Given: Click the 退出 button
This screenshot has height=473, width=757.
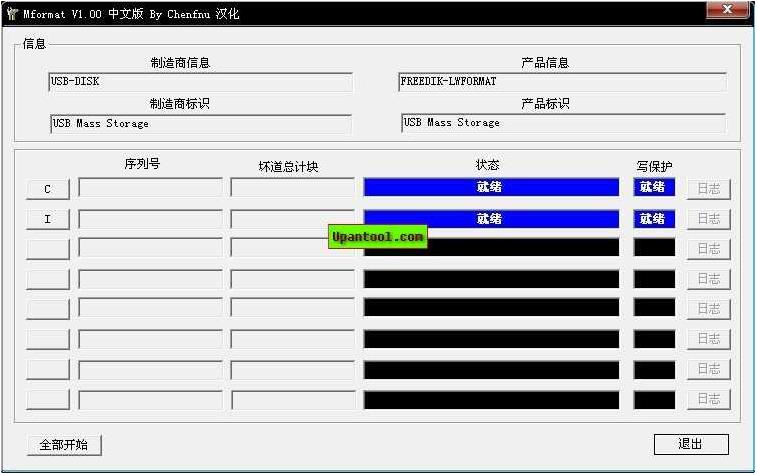Looking at the screenshot, I should click(x=691, y=444).
